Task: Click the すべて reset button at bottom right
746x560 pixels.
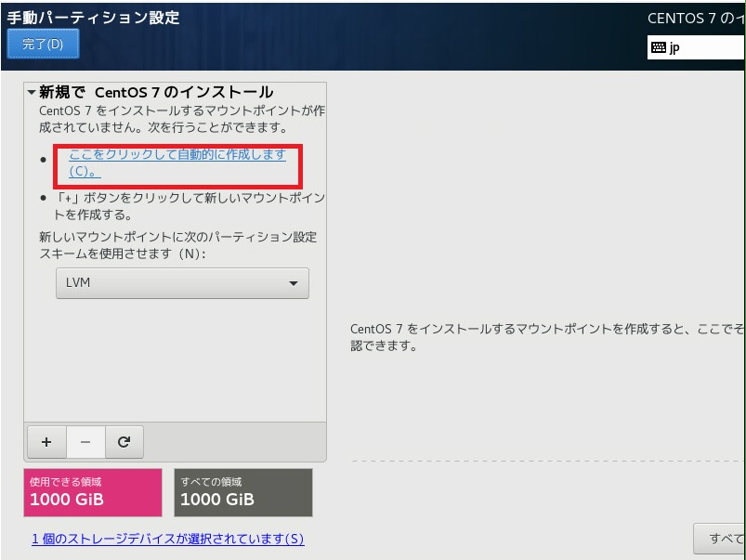Action: tap(719, 539)
